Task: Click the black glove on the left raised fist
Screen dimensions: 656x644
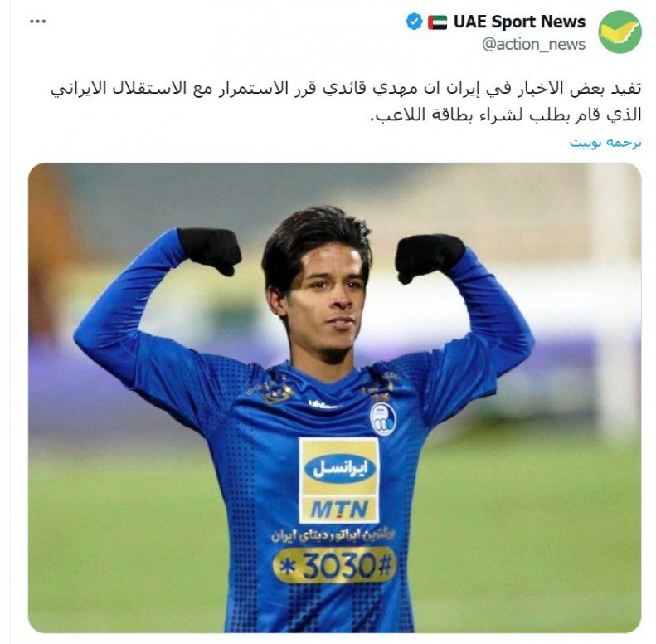Action: [x=211, y=250]
